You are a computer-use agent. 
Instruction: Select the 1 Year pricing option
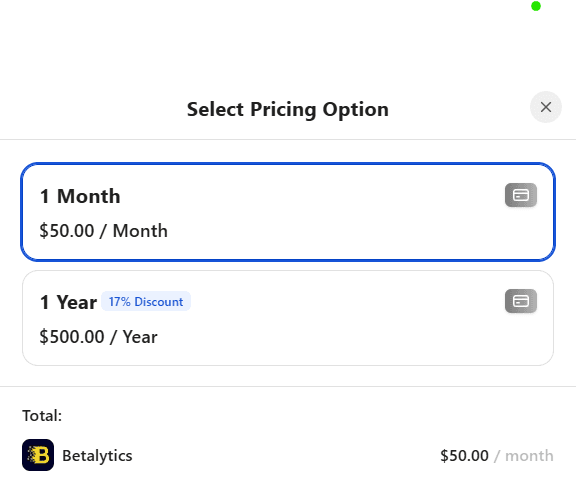coord(288,318)
